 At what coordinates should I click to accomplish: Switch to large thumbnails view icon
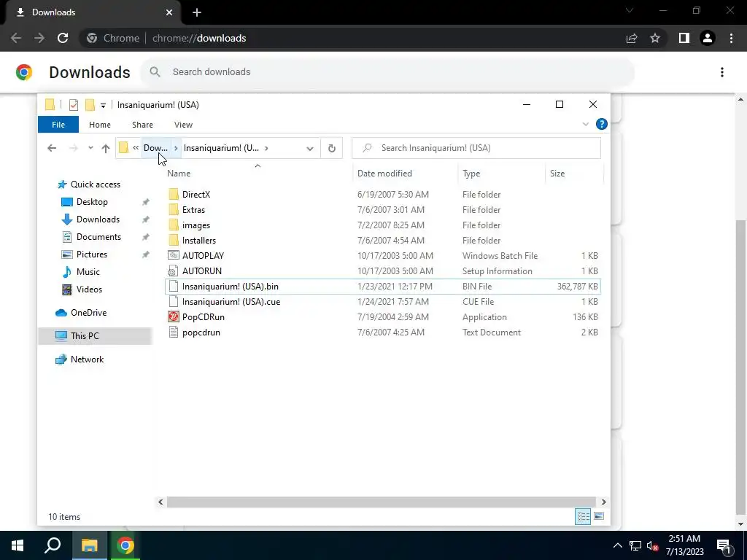click(599, 517)
